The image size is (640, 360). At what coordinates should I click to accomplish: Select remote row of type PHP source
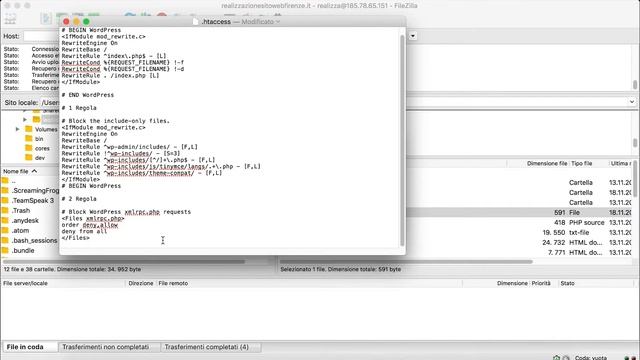[519, 222]
